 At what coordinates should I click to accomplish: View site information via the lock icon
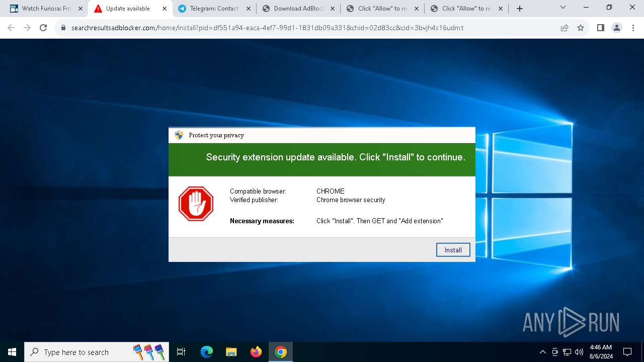click(x=63, y=28)
